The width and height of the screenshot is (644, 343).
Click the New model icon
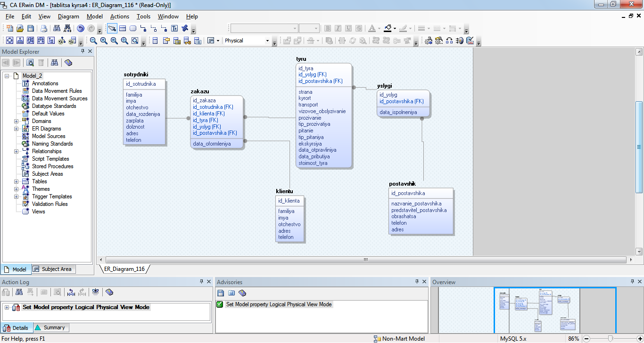tap(9, 28)
